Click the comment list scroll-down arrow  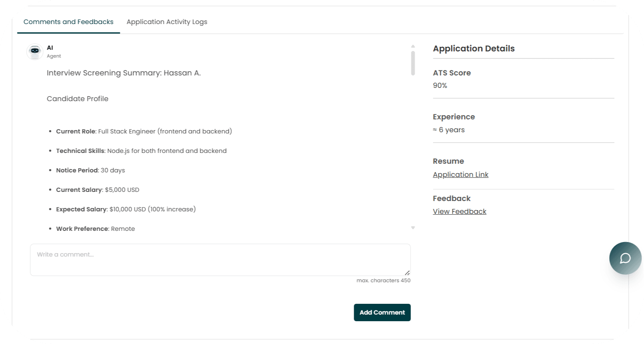click(413, 228)
